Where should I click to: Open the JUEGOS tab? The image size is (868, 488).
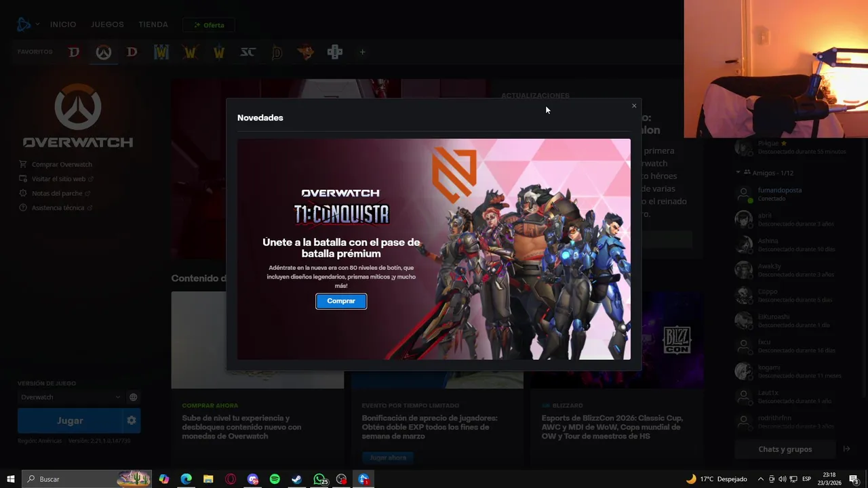pyautogui.click(x=107, y=24)
